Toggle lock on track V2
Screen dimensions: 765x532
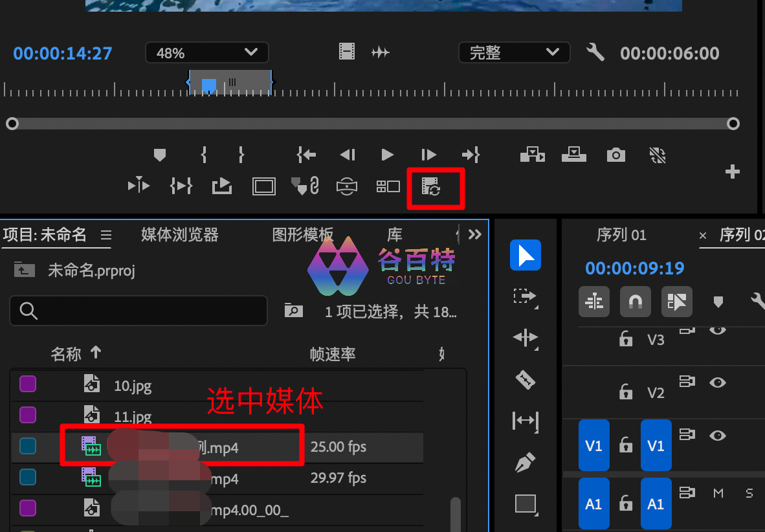[625, 392]
